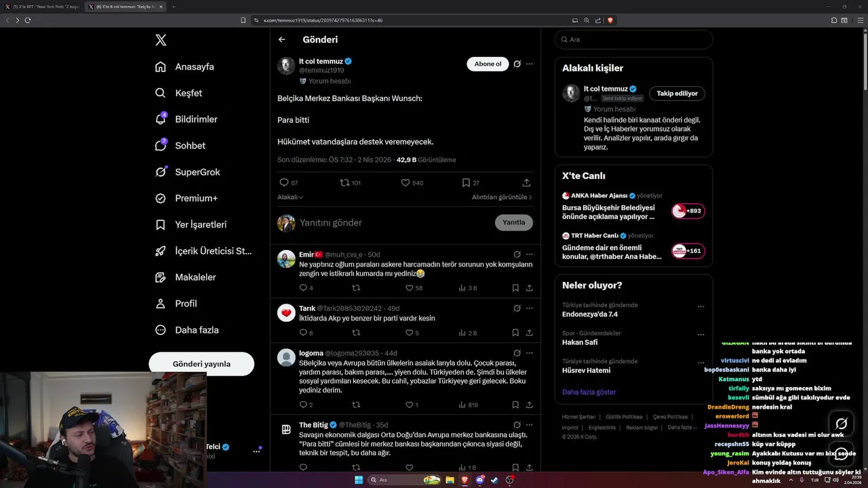Image resolution: width=868 pixels, height=488 pixels.
Task: Like logoma's reply
Action: (x=409, y=405)
